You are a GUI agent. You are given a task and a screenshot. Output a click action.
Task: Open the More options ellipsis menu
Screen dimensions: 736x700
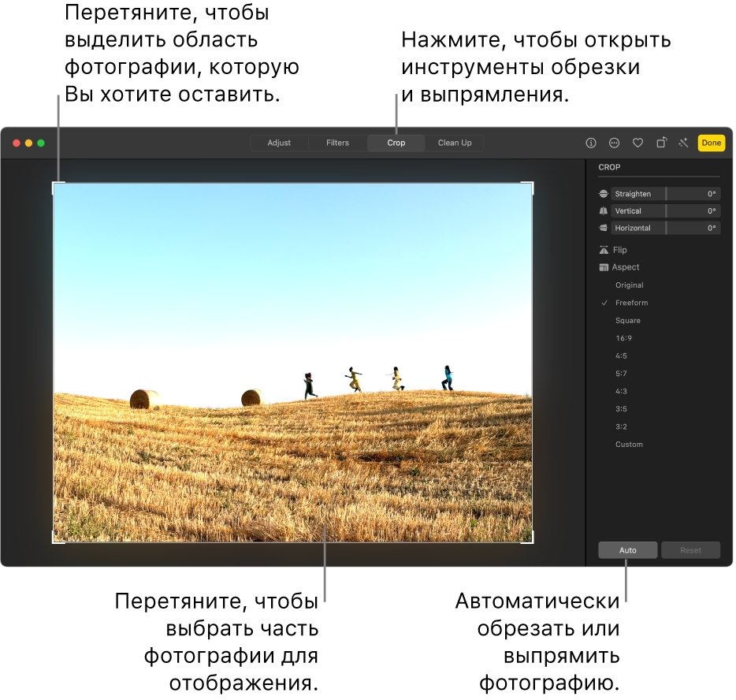615,143
